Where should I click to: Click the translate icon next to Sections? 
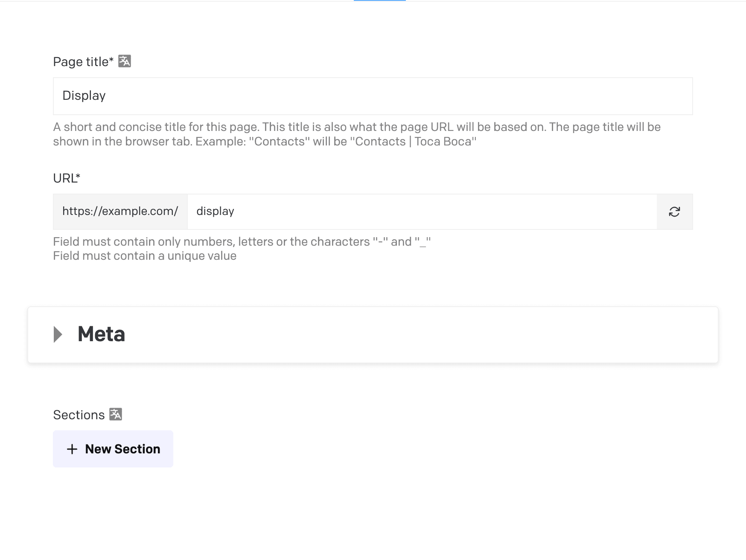click(116, 414)
